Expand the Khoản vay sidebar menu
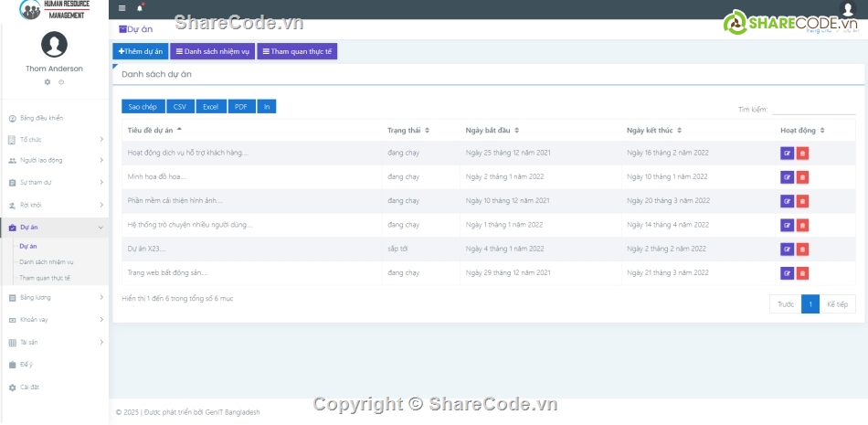The image size is (868, 425). (54, 320)
